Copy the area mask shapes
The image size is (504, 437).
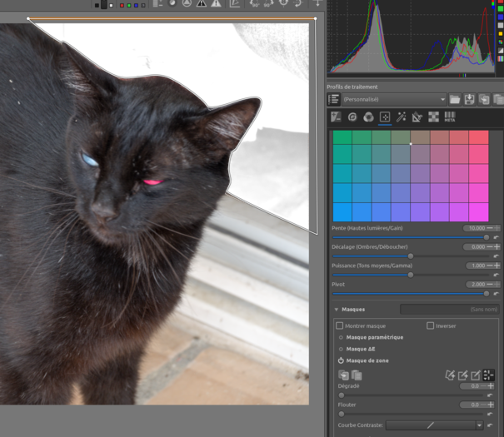point(342,375)
